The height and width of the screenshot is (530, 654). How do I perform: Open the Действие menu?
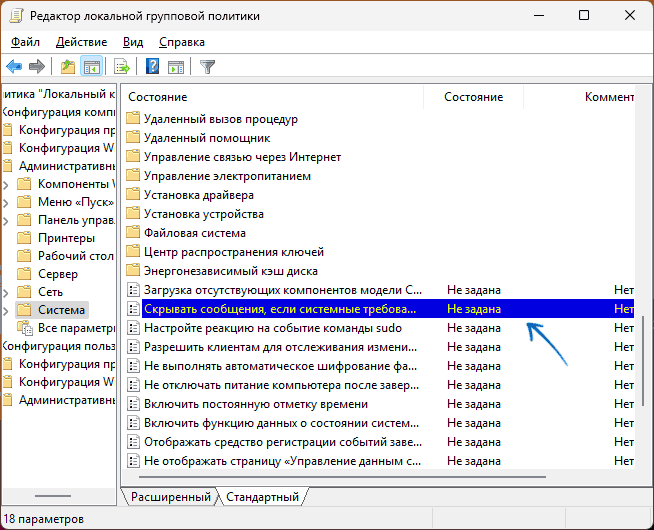click(81, 42)
